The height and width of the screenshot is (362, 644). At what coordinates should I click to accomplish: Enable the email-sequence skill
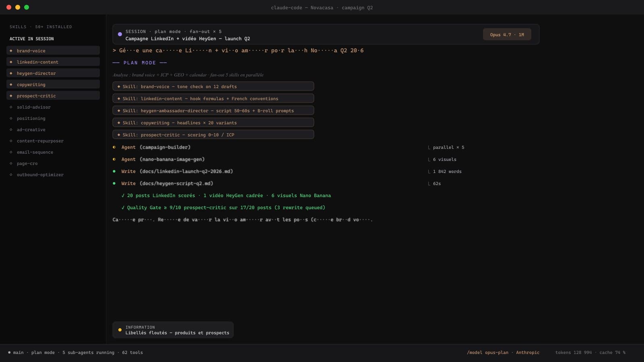35,152
